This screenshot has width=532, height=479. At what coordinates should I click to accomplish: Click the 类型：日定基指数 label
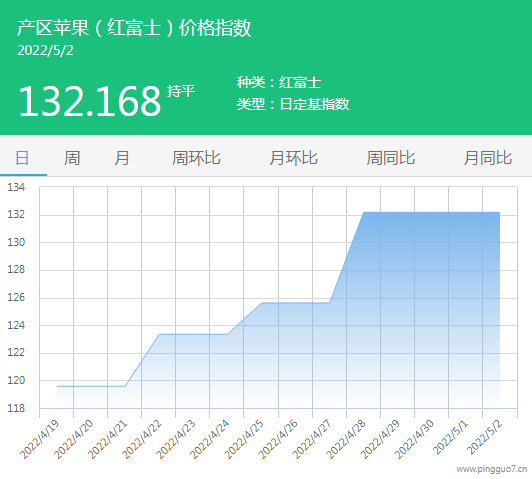tap(293, 104)
